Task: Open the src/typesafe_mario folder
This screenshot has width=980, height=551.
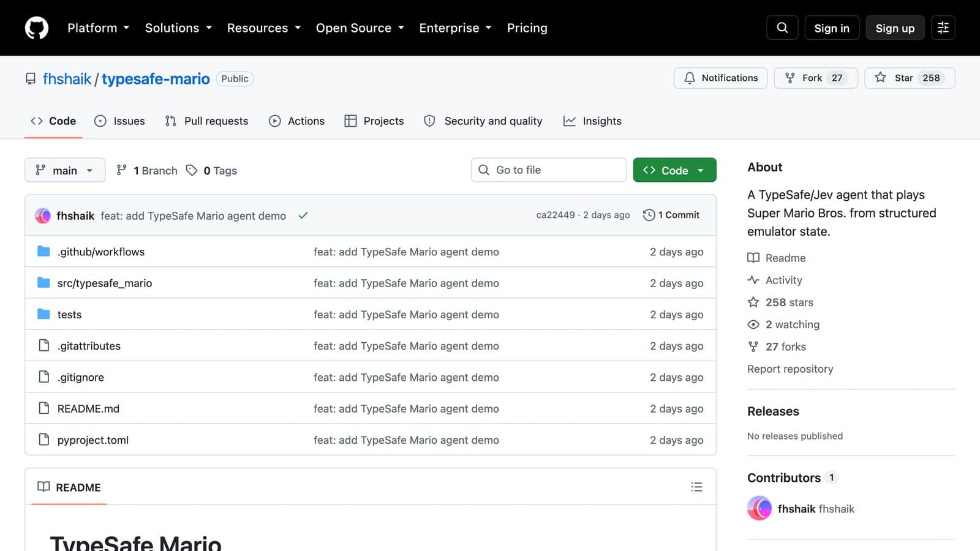Action: tap(105, 283)
